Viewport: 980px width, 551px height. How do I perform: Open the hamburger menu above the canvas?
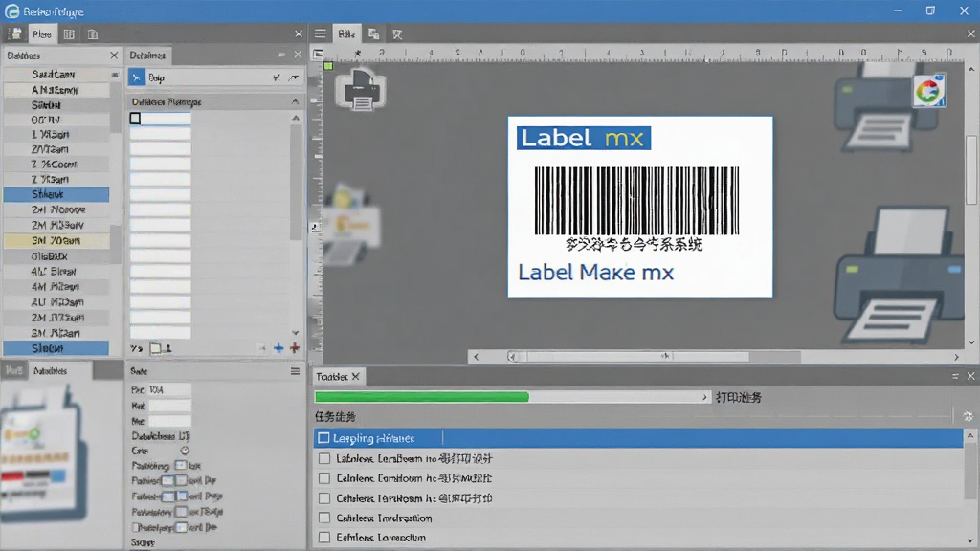[320, 33]
